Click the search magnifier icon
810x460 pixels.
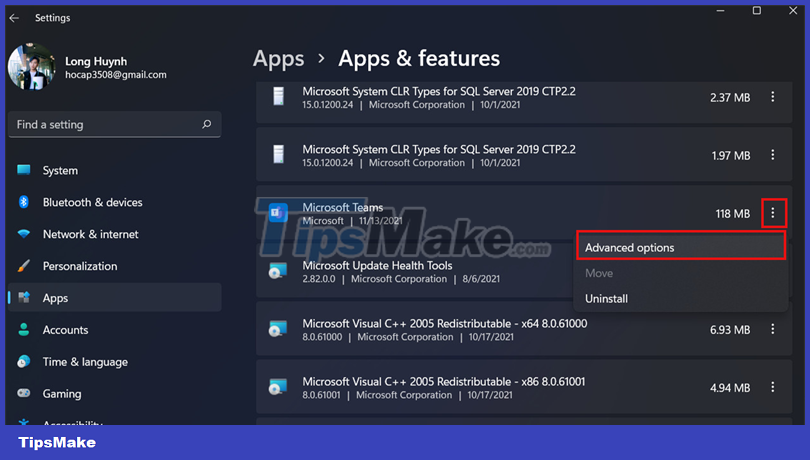[x=207, y=124]
